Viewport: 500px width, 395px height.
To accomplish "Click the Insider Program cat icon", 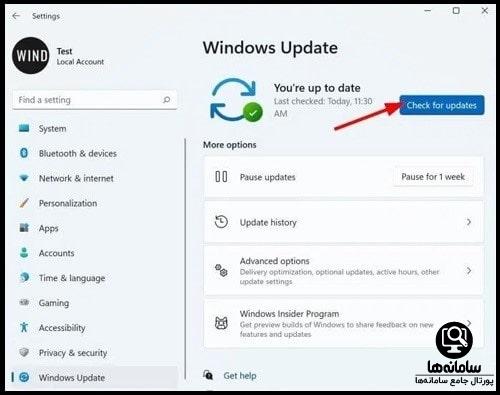I will (221, 323).
